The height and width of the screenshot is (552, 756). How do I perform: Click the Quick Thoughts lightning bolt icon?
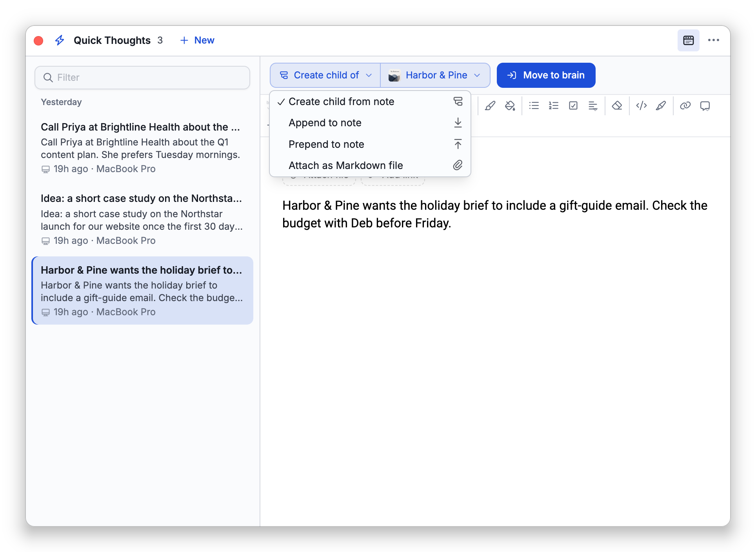(60, 40)
